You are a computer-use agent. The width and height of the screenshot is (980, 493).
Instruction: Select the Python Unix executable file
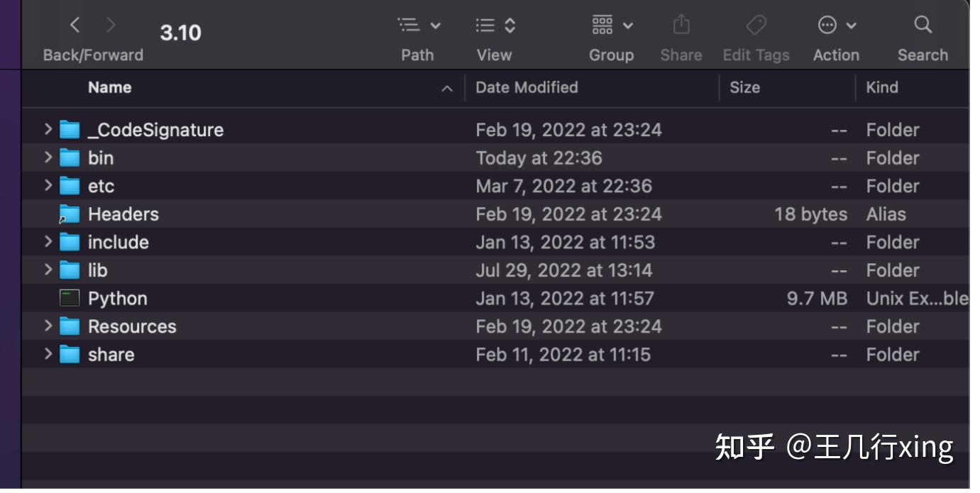(117, 298)
